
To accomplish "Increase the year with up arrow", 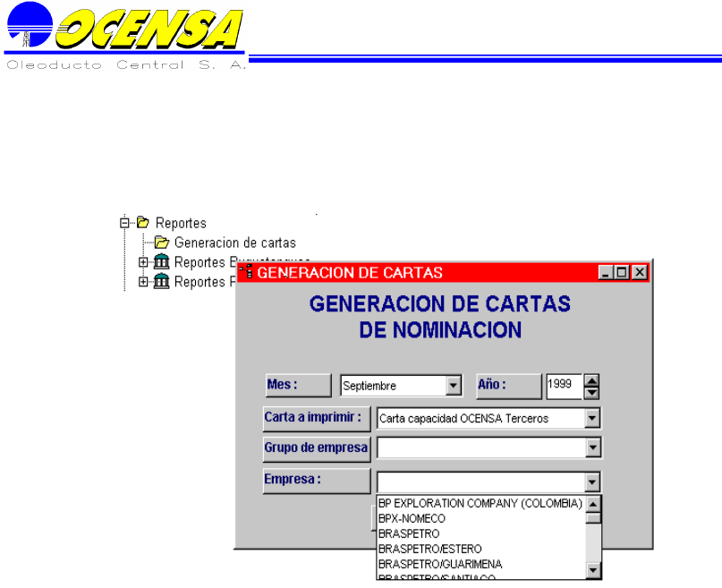I will tap(591, 380).
